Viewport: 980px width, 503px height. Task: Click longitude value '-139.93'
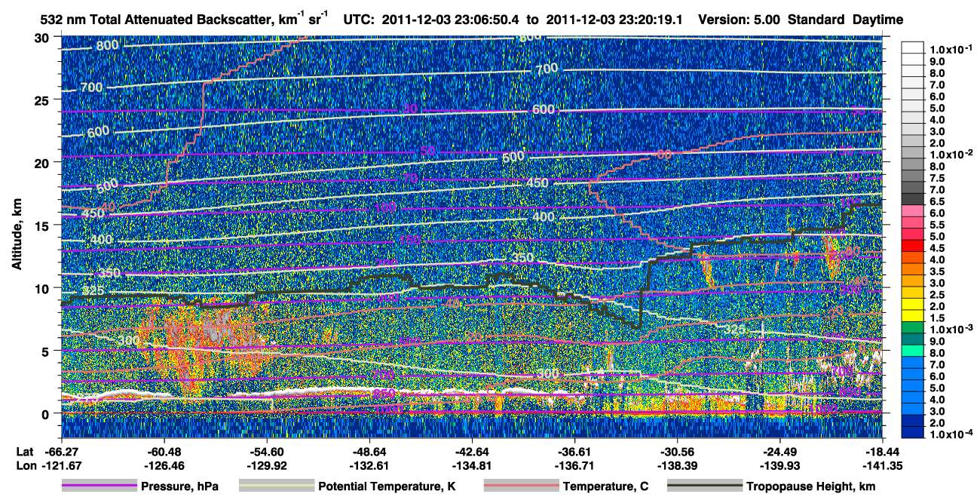[x=779, y=465]
